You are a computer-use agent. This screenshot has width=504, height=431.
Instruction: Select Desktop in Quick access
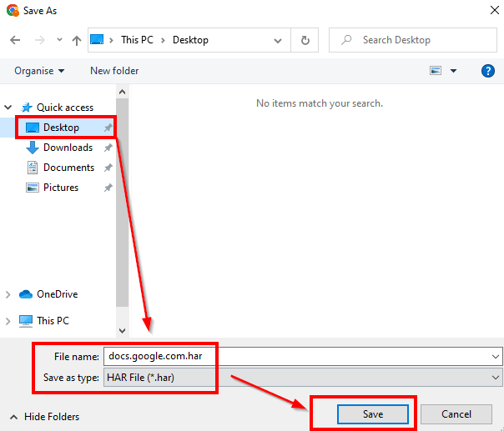61,128
